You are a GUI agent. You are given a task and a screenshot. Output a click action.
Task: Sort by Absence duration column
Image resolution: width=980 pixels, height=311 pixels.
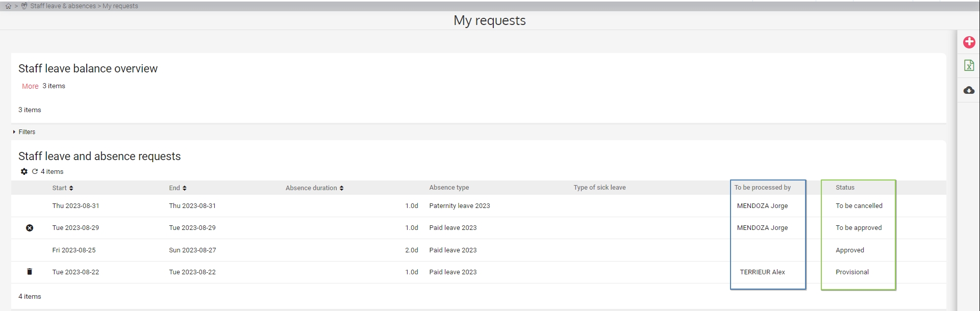[x=314, y=188]
